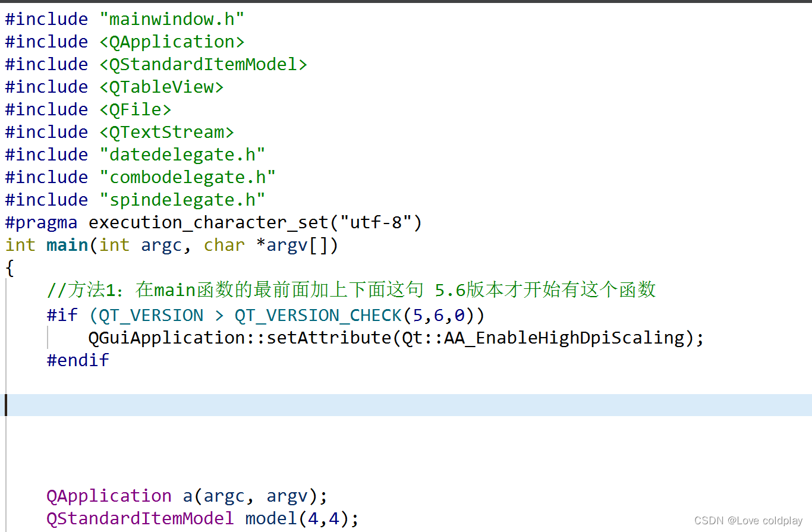
Task: Select the QFile include line
Action: coord(88,109)
